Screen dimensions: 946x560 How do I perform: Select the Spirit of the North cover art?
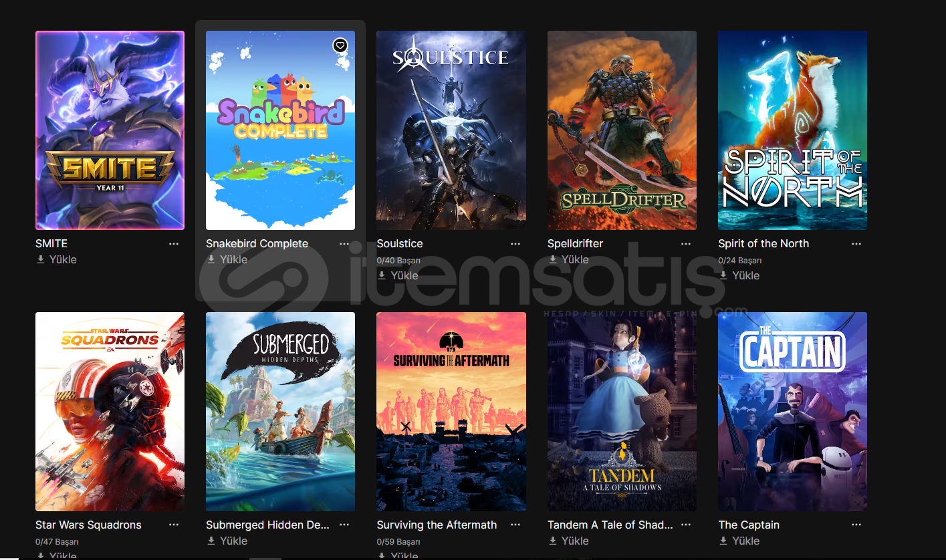[792, 130]
